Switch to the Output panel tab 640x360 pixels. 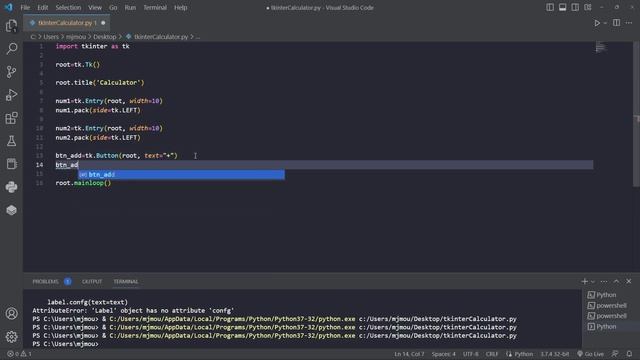point(92,281)
